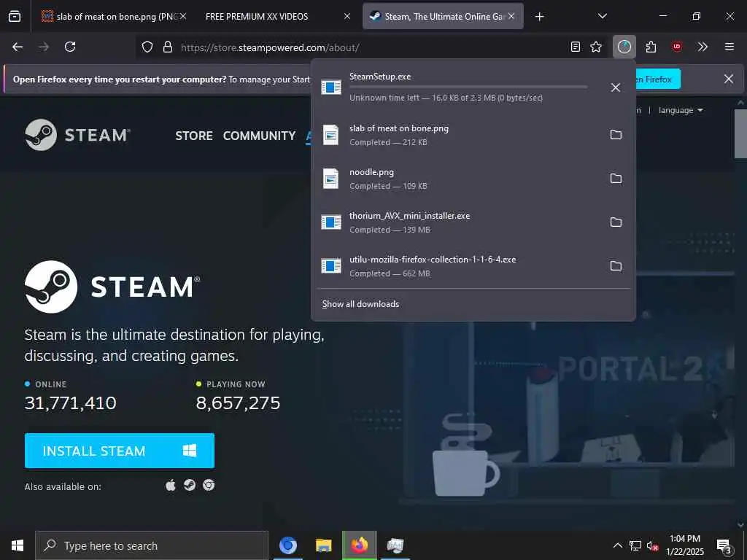747x560 pixels.
Task: Select the Chrome OS download icon
Action: coord(209,485)
